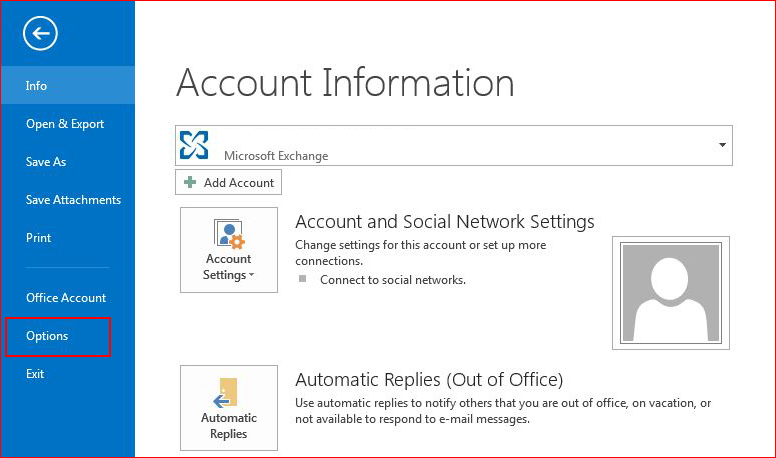Click the Automatic Replies button

[229, 408]
